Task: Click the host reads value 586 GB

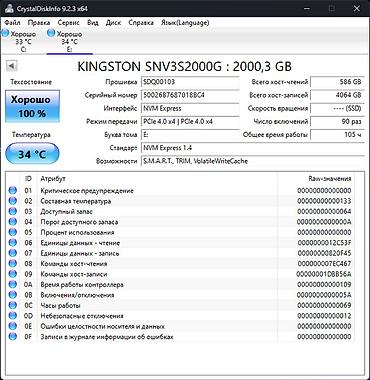Action: [x=337, y=82]
